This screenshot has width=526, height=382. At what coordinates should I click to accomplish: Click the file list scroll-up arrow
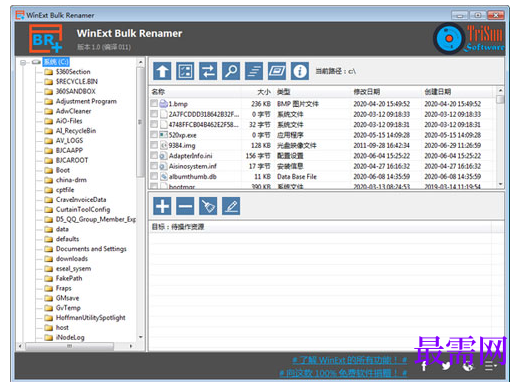[x=500, y=91]
